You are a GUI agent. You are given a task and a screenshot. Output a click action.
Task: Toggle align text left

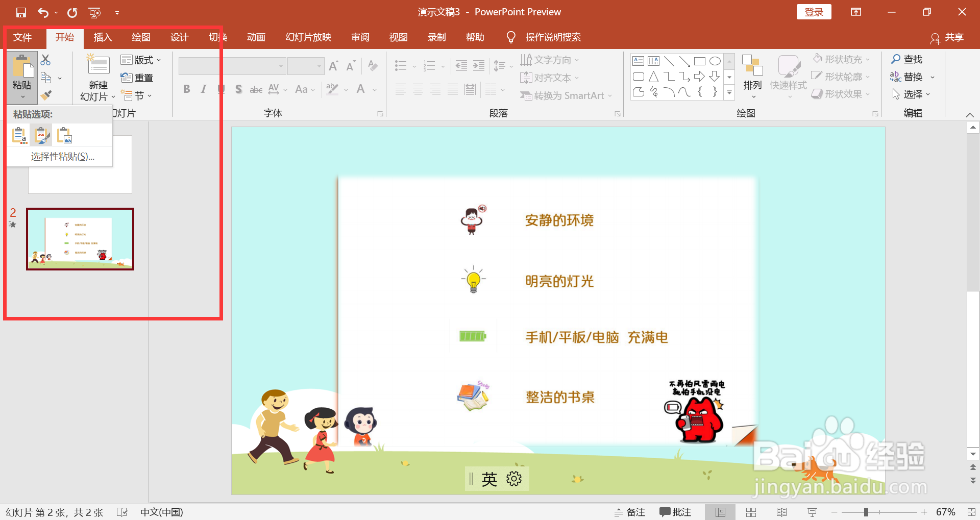[x=401, y=89]
